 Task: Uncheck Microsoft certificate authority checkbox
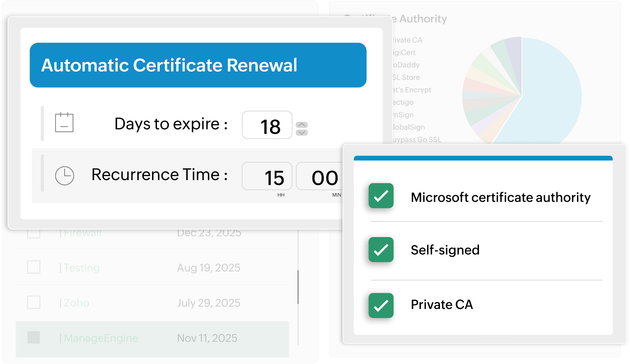[381, 196]
